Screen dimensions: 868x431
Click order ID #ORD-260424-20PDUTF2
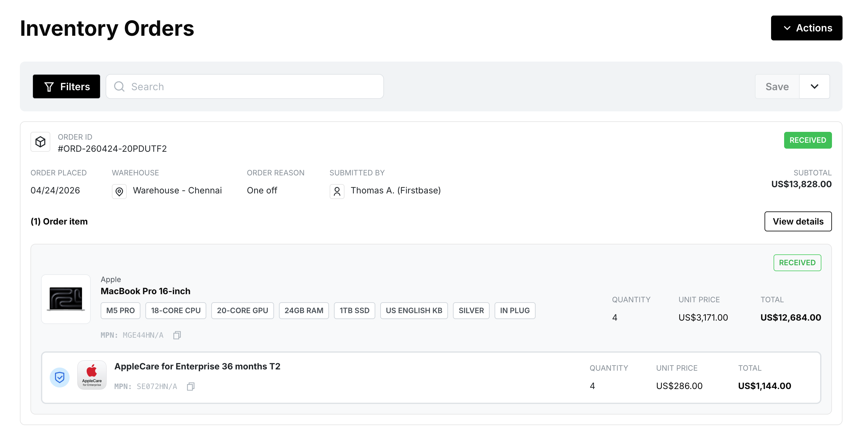[112, 149]
